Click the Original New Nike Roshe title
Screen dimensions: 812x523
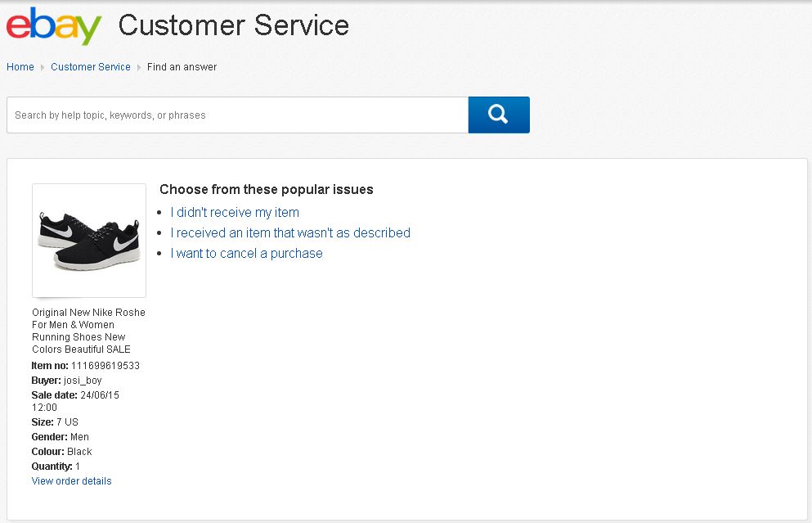click(x=88, y=331)
